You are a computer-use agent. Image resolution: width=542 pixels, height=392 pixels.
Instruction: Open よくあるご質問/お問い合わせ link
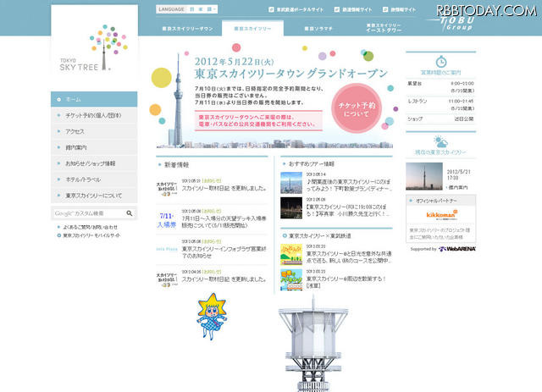(x=91, y=227)
